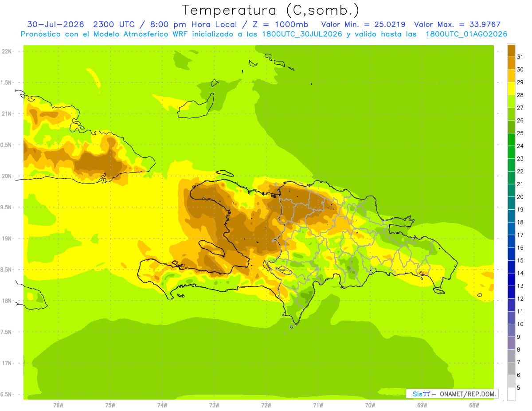Click the 71W longitude label
This screenshot has width=532, height=411.
[318, 405]
